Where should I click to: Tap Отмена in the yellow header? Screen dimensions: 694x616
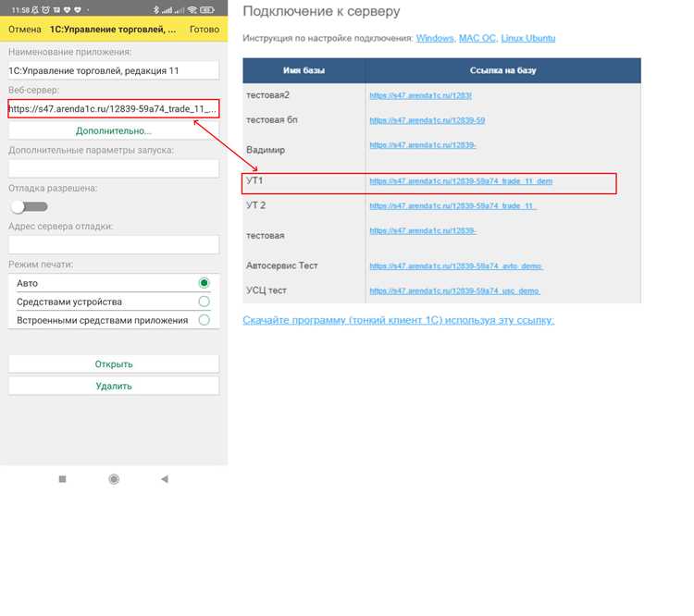25,30
